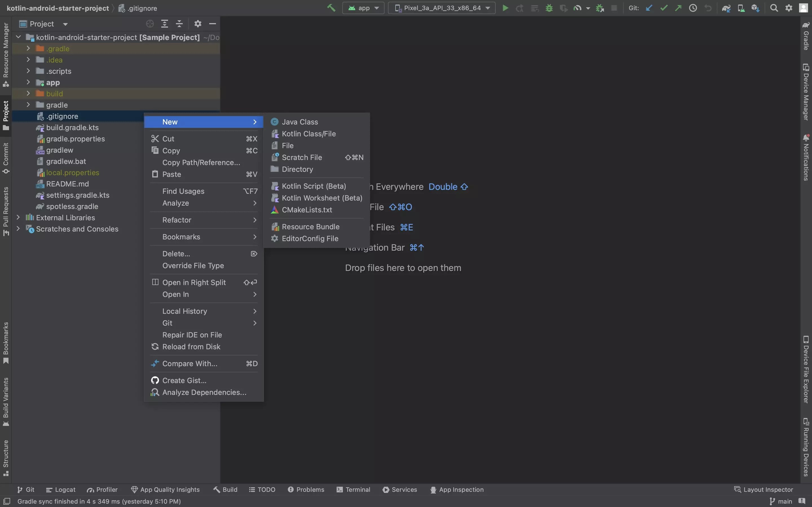Choose Copy Path/Reference in context menu

(201, 163)
